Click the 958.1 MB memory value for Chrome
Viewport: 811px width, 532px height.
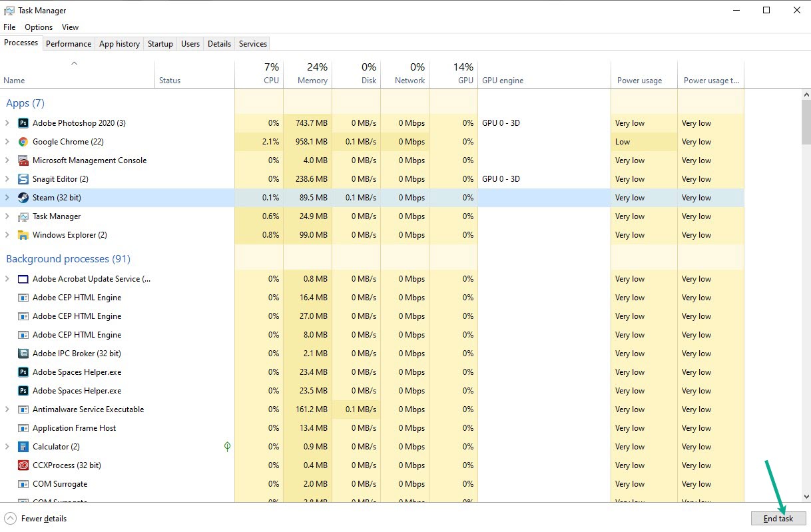[x=312, y=142]
